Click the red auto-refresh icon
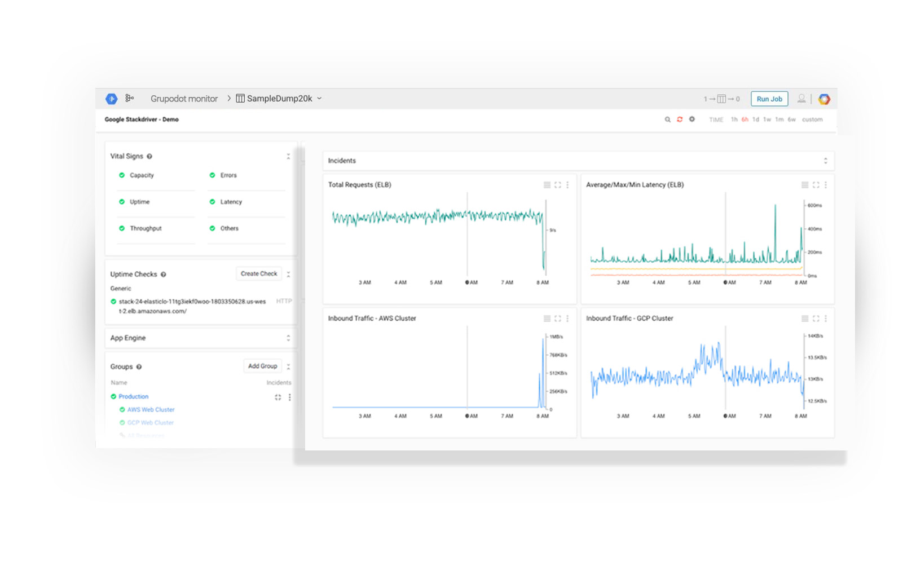Viewport: 903px width, 588px height. coord(680,120)
